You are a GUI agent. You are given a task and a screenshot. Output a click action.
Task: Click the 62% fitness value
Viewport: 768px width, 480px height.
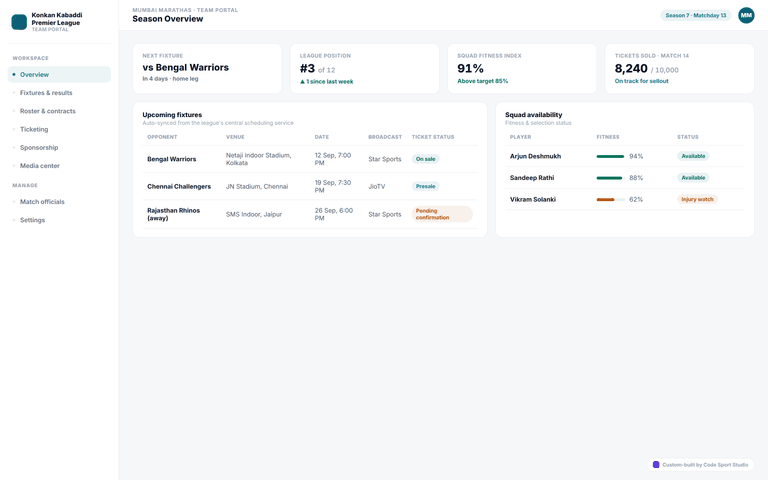point(636,199)
